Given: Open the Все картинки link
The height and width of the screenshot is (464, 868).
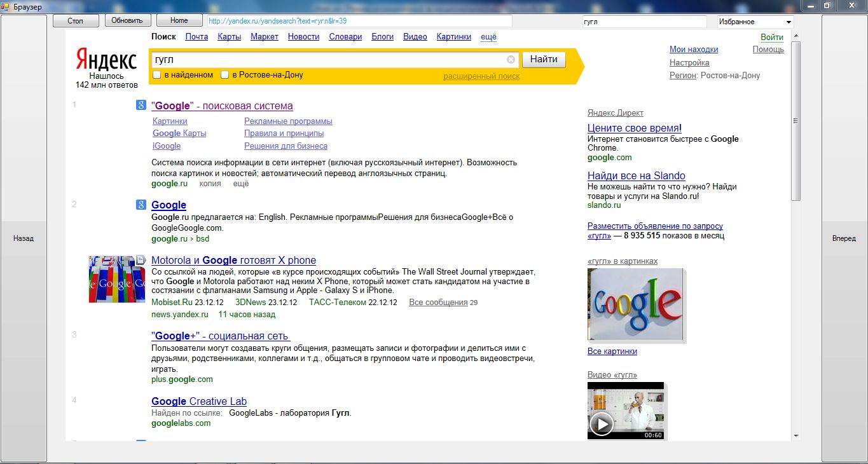Looking at the screenshot, I should [x=612, y=351].
